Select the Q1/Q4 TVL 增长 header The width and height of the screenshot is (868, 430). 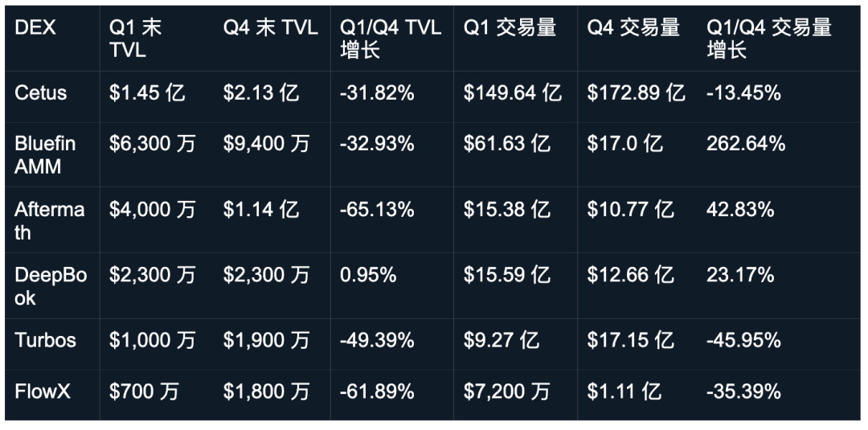391,39
